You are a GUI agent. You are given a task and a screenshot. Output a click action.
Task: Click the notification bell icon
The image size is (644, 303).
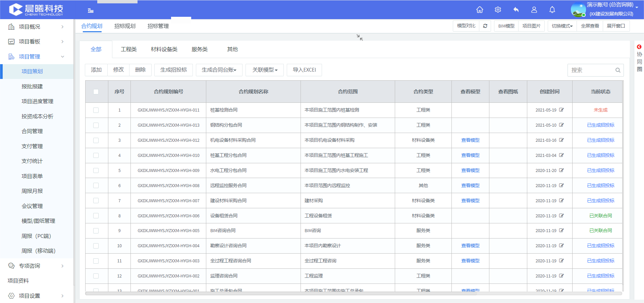552,10
